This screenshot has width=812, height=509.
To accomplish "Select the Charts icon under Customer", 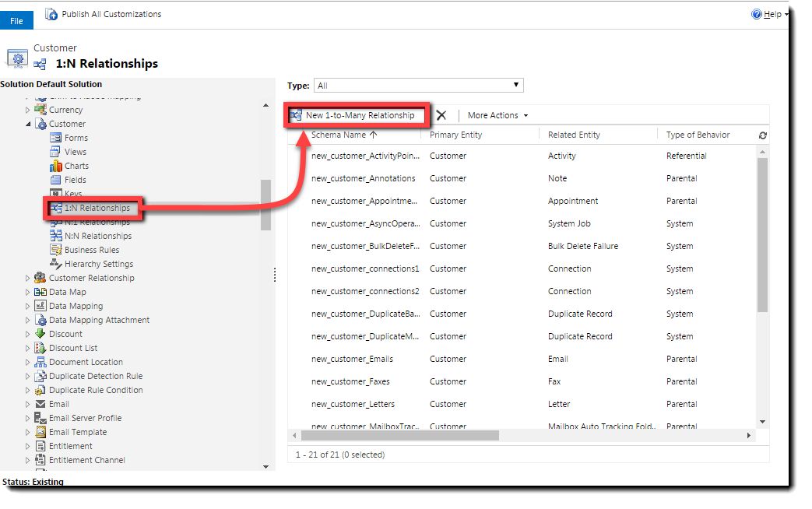I will 55,166.
